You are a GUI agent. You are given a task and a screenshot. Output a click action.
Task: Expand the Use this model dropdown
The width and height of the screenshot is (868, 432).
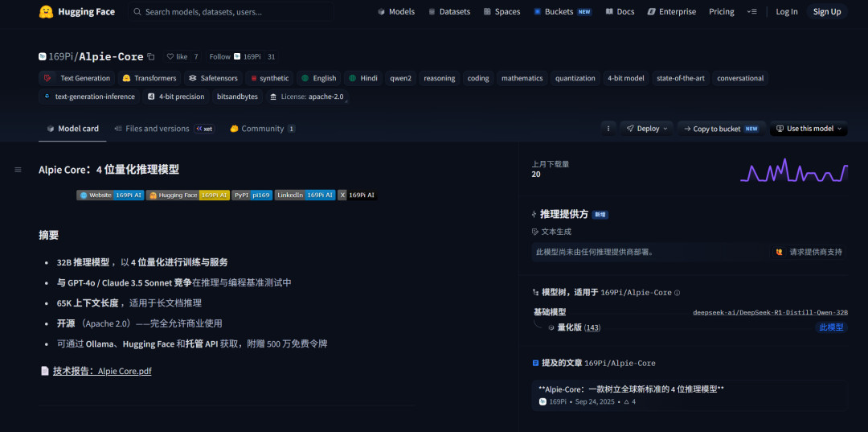(809, 129)
